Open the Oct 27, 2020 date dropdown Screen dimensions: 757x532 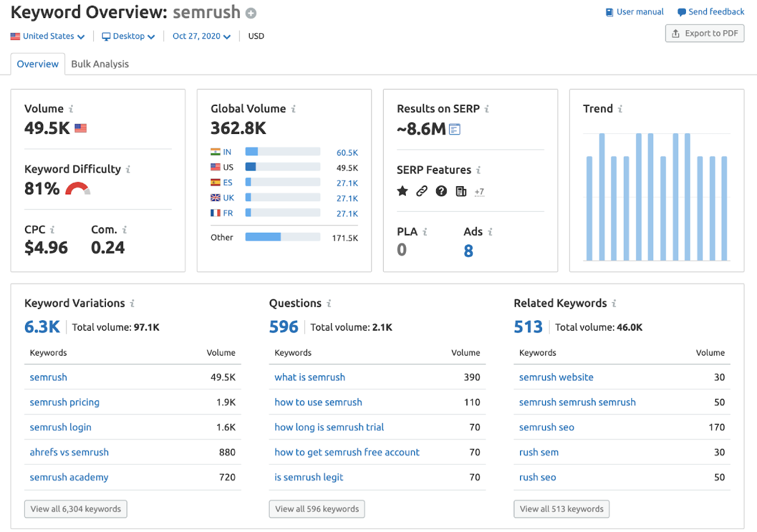(201, 36)
